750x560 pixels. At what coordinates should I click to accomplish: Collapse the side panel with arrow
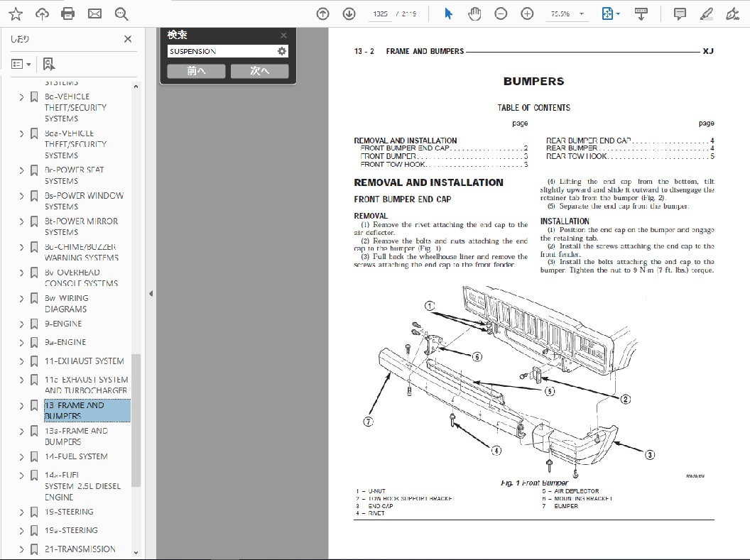click(151, 293)
